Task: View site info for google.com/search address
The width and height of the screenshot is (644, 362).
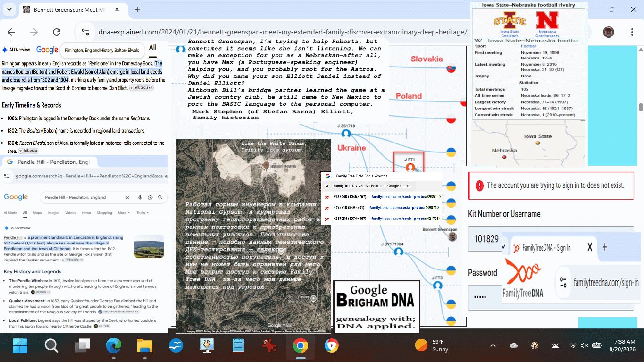Action: (7, 176)
